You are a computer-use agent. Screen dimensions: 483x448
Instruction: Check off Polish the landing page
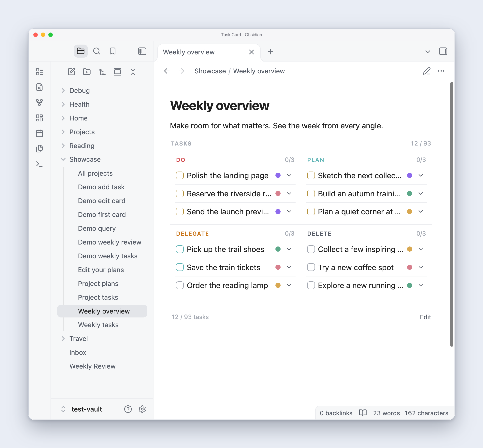tap(180, 175)
